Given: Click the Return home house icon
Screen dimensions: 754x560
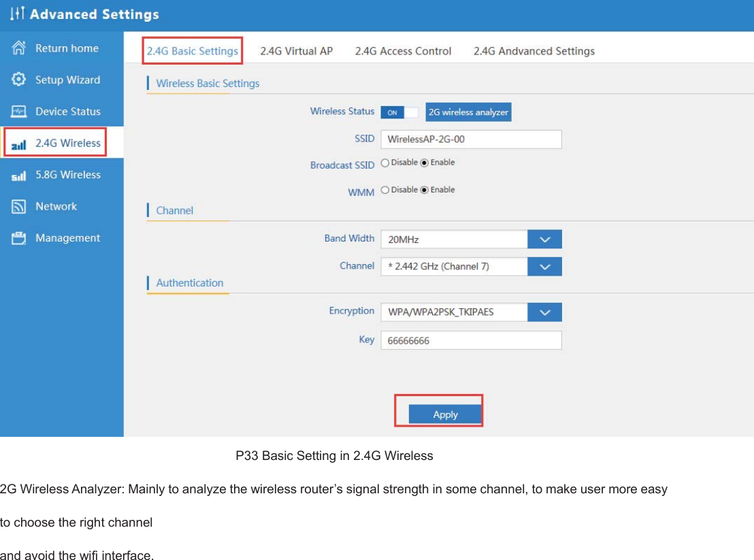Looking at the screenshot, I should pos(19,48).
